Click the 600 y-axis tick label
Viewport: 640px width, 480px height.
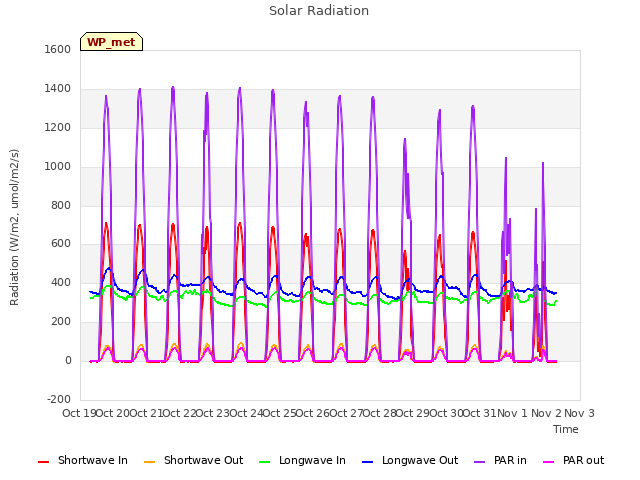click(61, 244)
